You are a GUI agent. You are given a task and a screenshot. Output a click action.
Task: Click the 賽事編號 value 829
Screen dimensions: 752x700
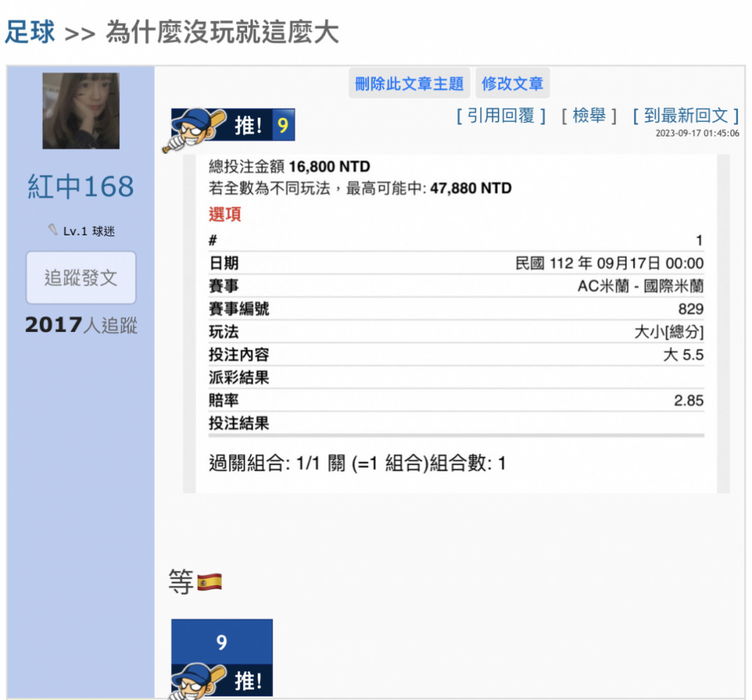(x=690, y=309)
